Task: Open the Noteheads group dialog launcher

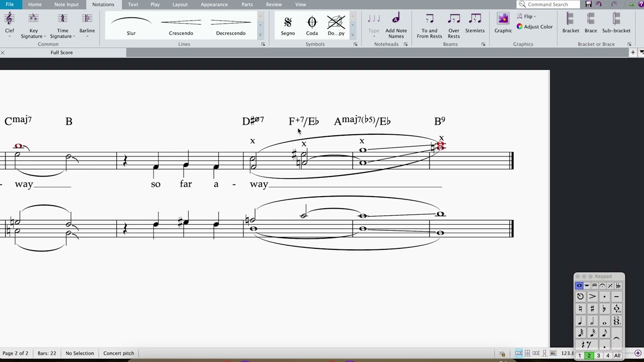Action: tap(406, 44)
